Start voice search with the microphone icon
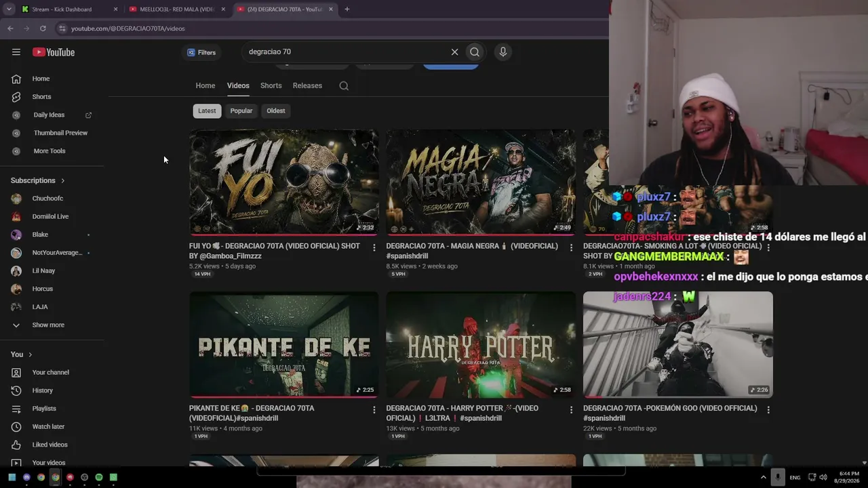The width and height of the screenshot is (868, 488). (x=503, y=52)
